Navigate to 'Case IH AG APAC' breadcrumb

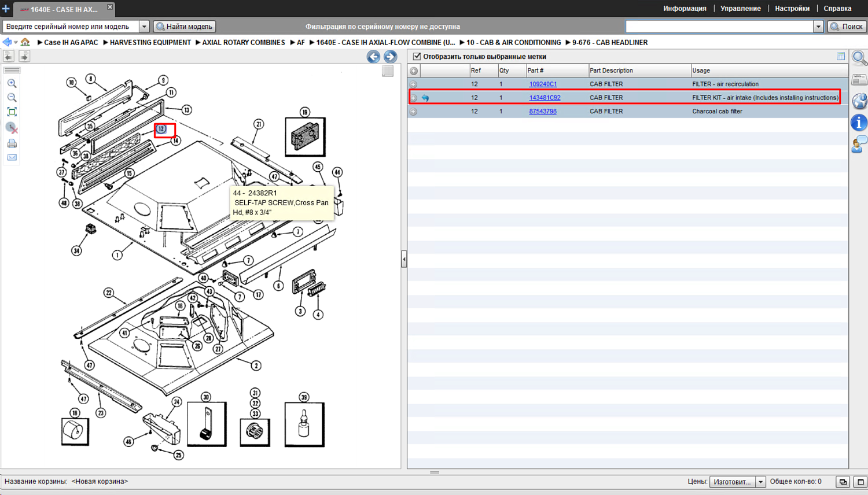71,42
